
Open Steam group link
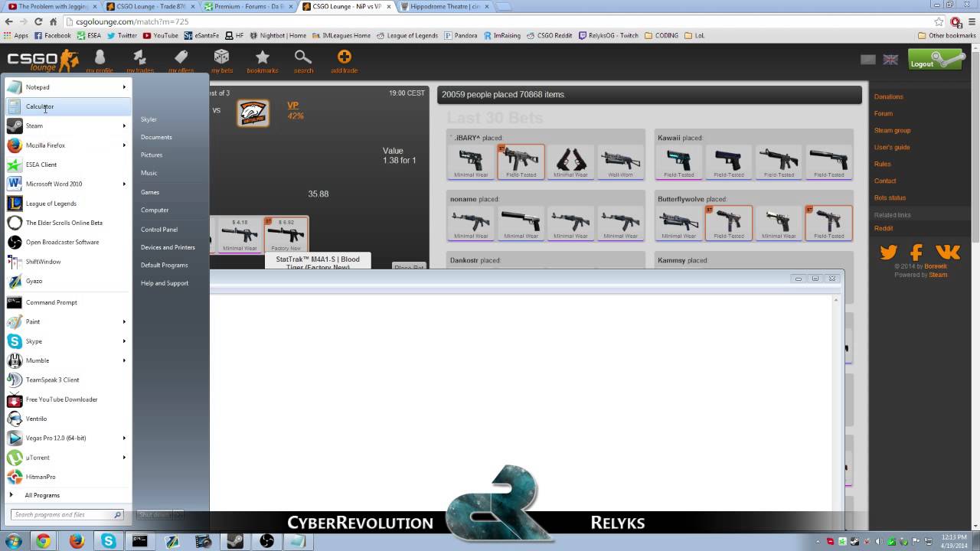click(x=893, y=130)
